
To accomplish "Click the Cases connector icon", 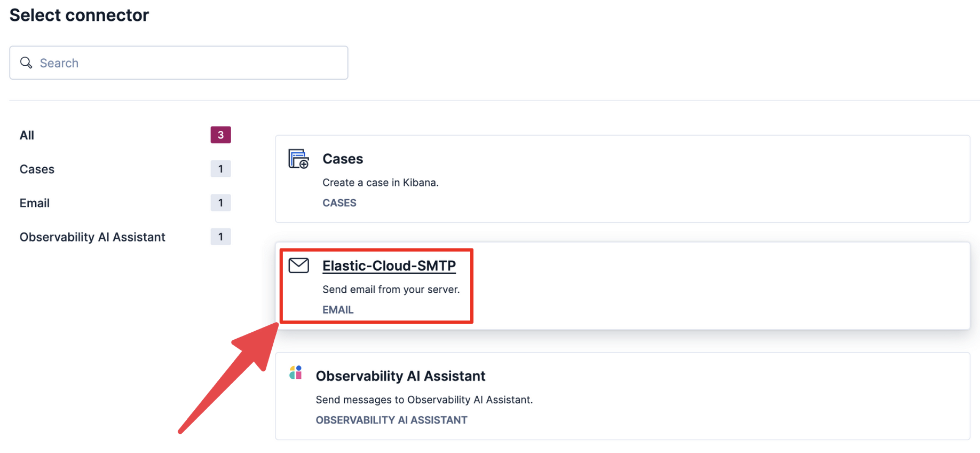I will coord(298,159).
